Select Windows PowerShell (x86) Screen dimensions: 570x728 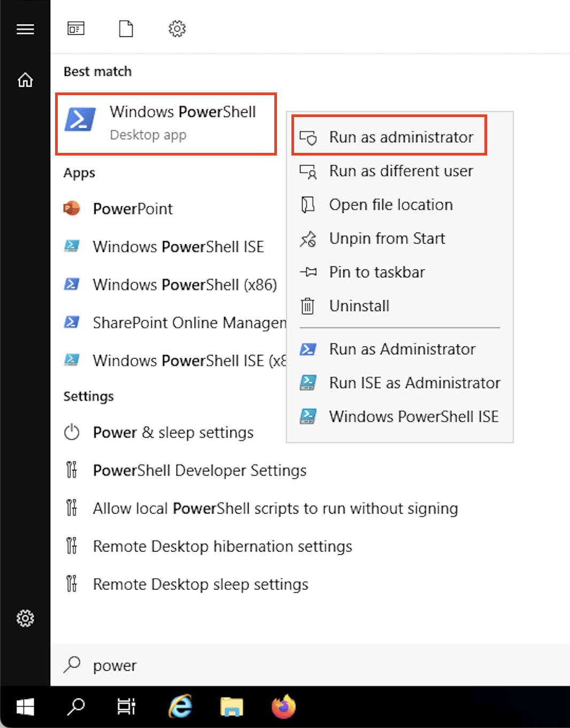point(184,284)
